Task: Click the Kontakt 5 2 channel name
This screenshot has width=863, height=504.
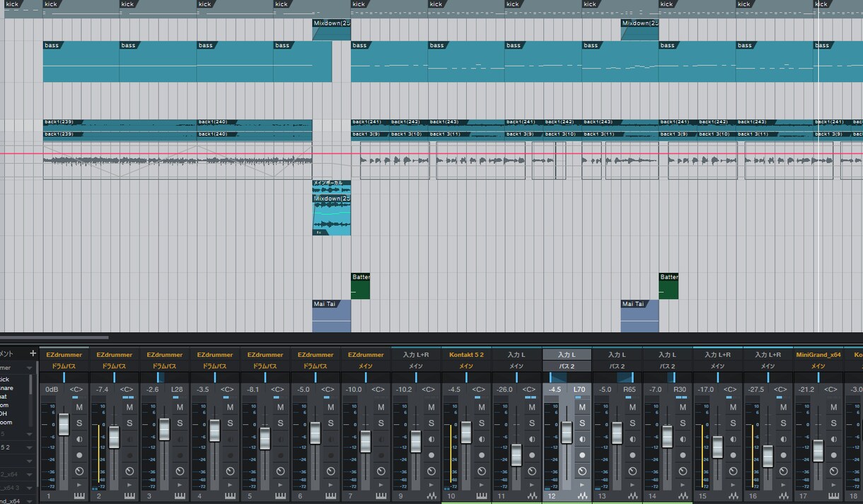Action: (466, 355)
